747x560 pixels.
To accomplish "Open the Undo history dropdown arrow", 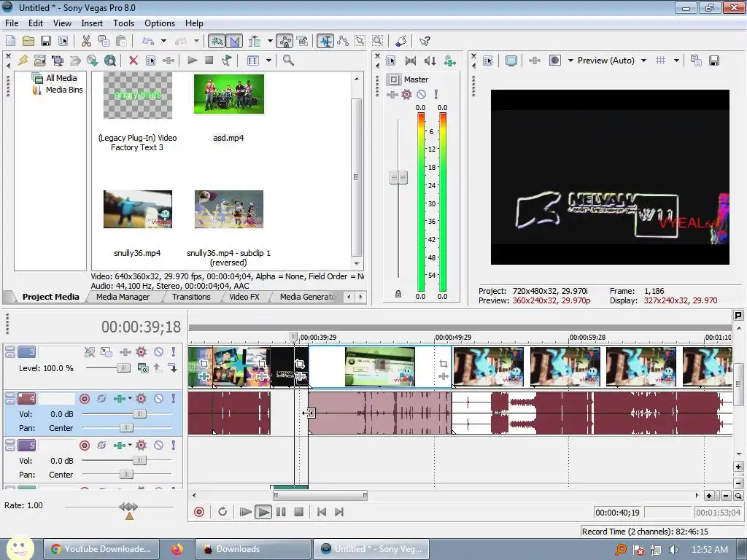I will click(x=163, y=41).
